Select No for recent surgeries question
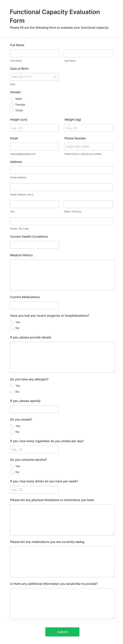 pyautogui.click(x=12, y=328)
